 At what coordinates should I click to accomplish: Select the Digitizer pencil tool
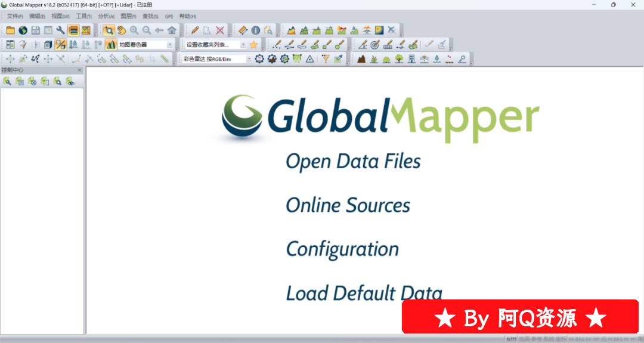point(194,30)
